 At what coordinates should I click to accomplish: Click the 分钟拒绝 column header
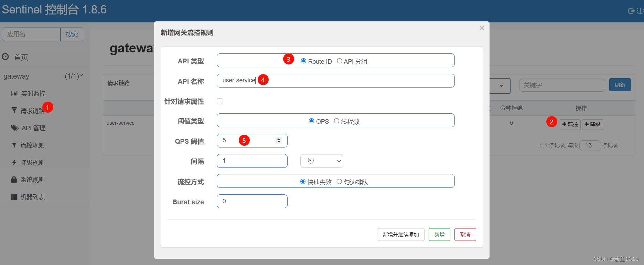(511, 108)
